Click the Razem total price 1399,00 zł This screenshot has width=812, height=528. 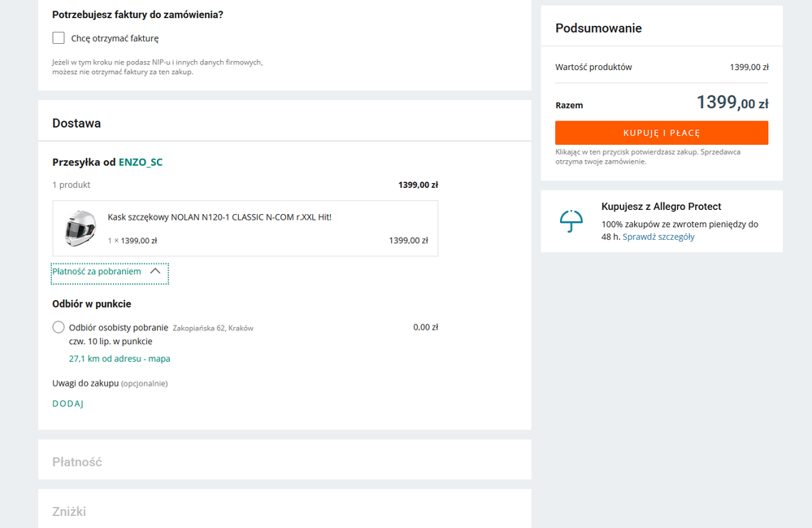[x=732, y=103]
